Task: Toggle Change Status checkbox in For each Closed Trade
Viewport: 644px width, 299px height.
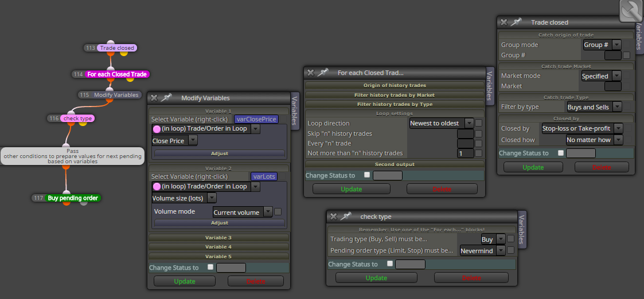Action: click(x=367, y=175)
